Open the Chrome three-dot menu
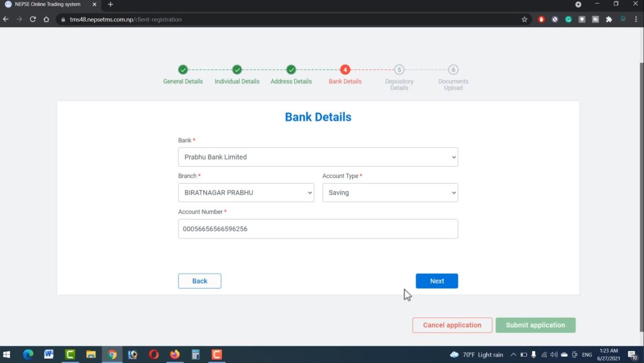 636,20
